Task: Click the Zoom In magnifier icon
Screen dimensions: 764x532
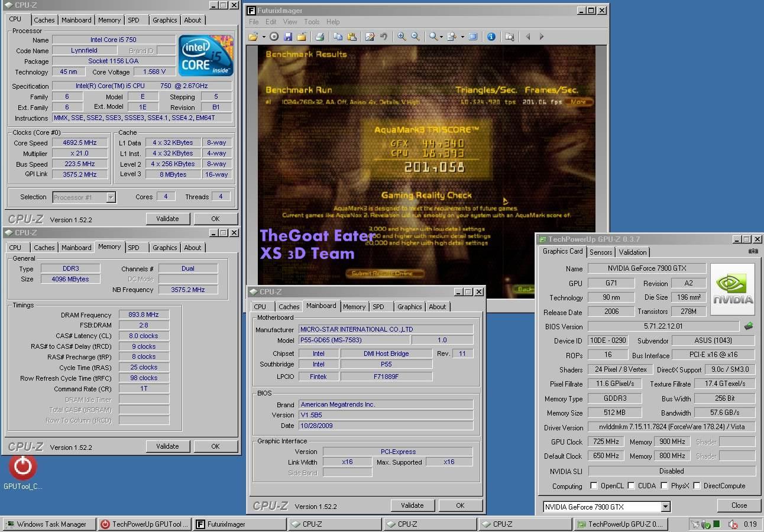Action: [402, 37]
